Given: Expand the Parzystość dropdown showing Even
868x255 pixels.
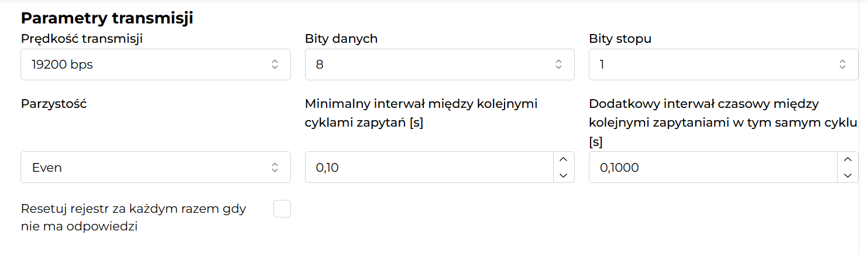Looking at the screenshot, I should [x=155, y=168].
